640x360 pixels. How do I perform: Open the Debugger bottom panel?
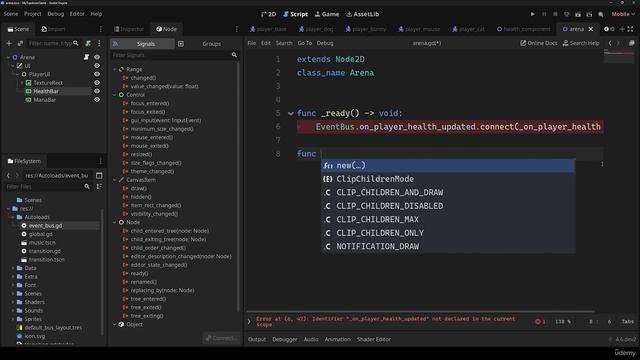coord(285,339)
